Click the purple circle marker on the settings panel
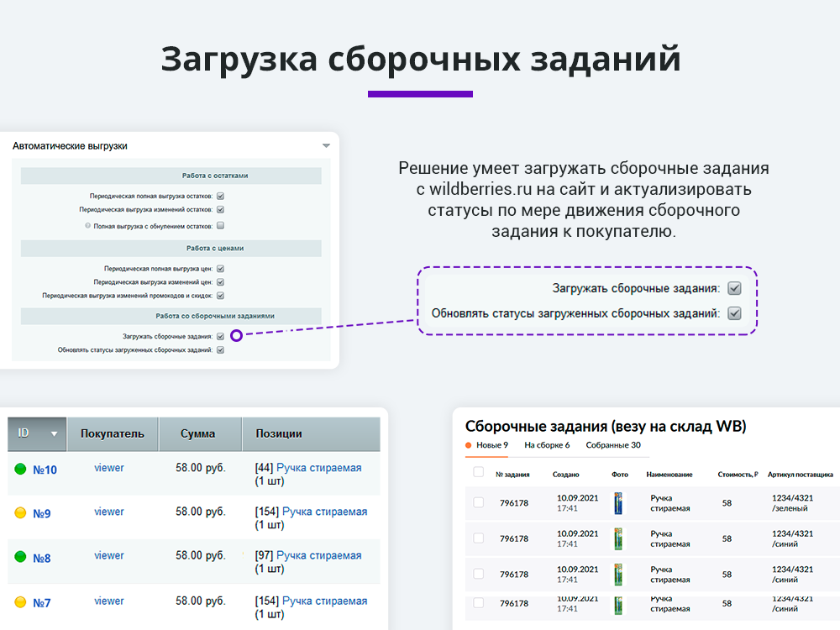This screenshot has width=840, height=630. click(237, 336)
